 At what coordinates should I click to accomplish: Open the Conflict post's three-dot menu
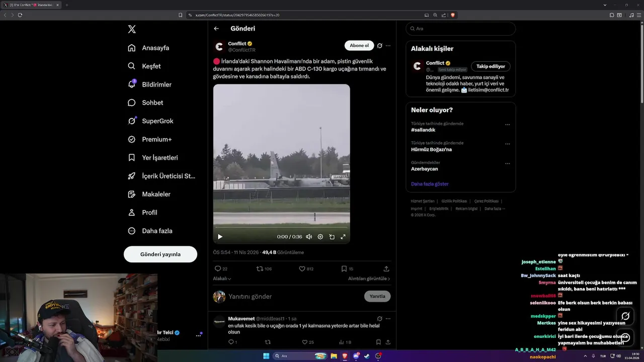pyautogui.click(x=388, y=46)
